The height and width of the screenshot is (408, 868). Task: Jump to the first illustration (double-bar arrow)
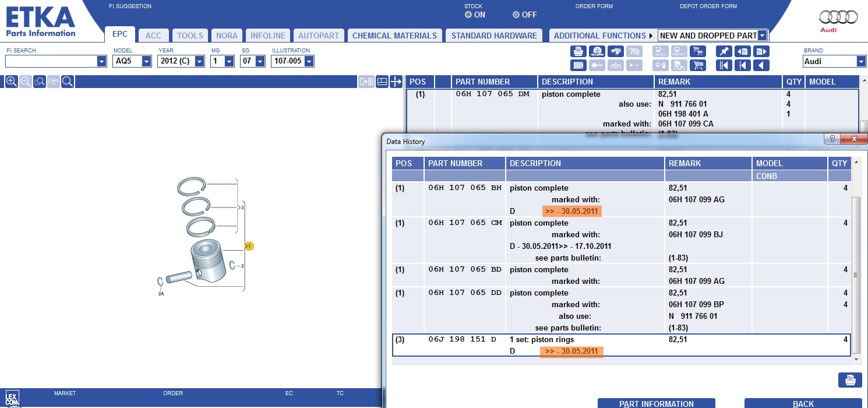(x=724, y=65)
